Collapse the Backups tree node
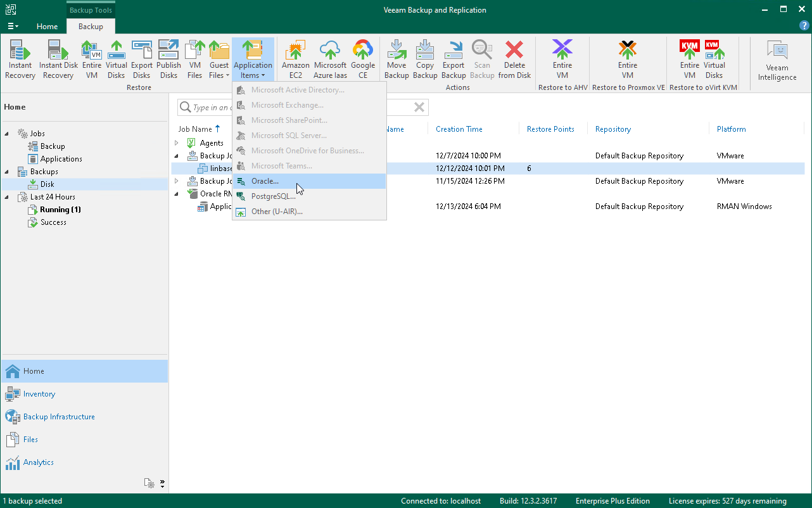This screenshot has width=812, height=508. tap(8, 172)
